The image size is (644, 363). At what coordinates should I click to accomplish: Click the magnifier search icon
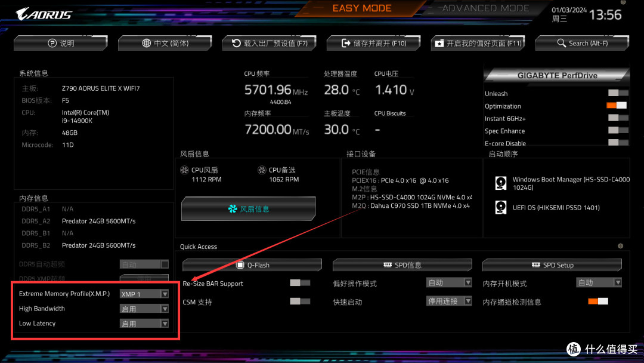coord(562,43)
